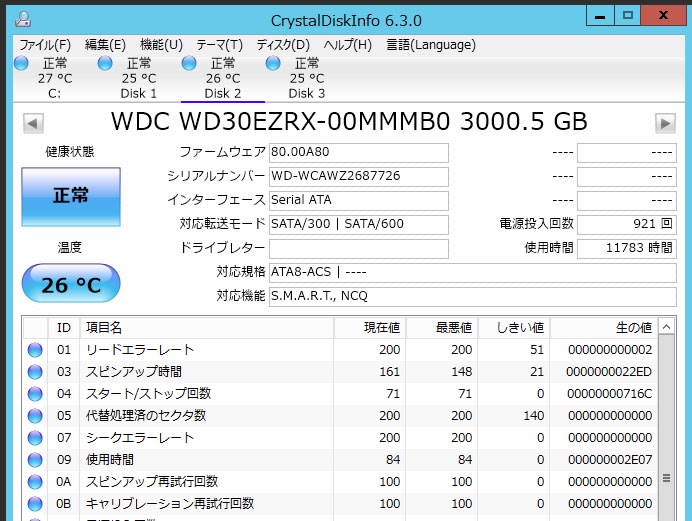
Task: Click the interface field Serial ATA
Action: coord(359,200)
